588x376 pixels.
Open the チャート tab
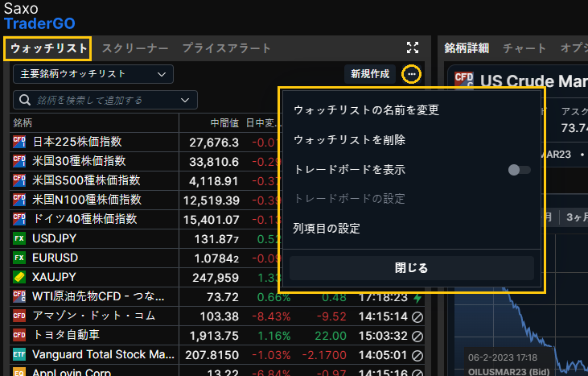pos(524,48)
